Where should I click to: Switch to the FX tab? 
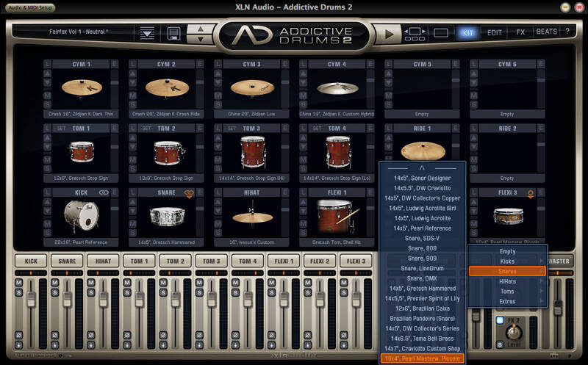520,32
